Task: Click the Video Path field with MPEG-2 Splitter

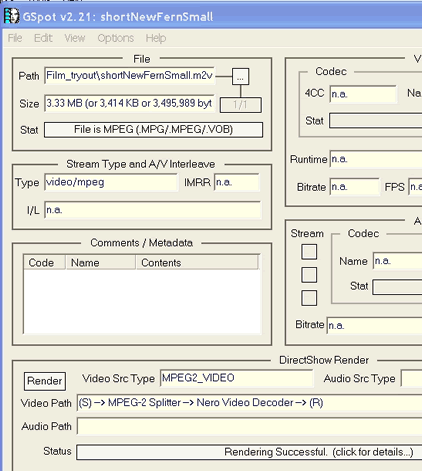Action: point(249,403)
